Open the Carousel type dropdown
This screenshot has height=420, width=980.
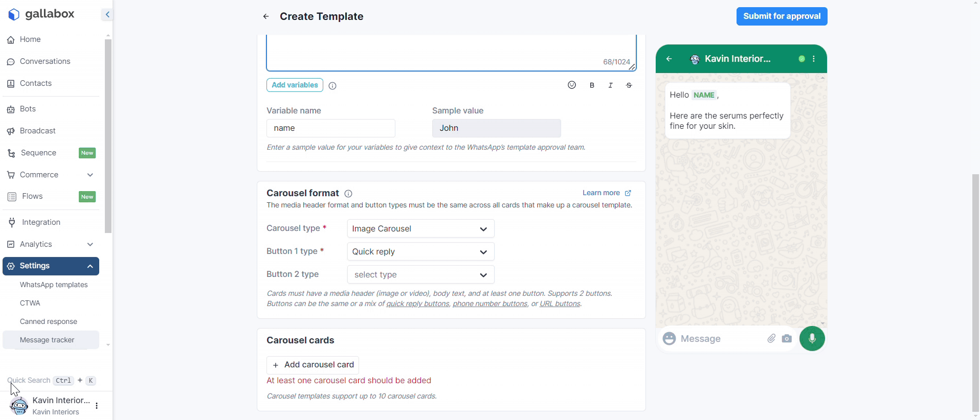(x=420, y=229)
